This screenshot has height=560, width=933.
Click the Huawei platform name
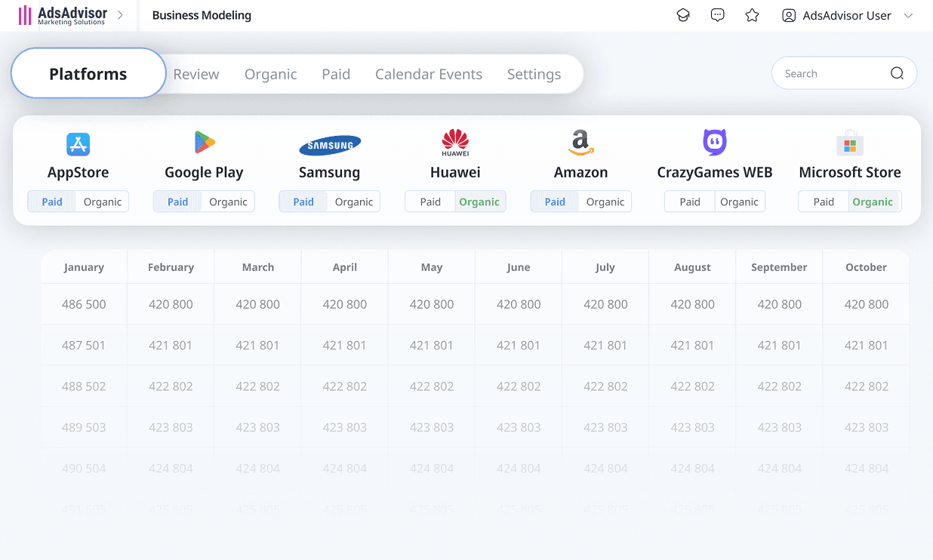[455, 172]
